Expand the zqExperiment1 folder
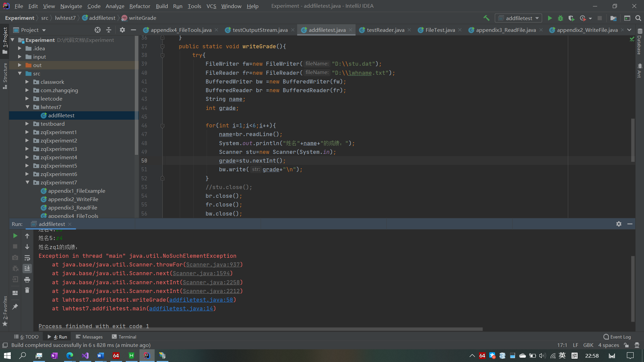Screen dimensions: 644x362 27,132
